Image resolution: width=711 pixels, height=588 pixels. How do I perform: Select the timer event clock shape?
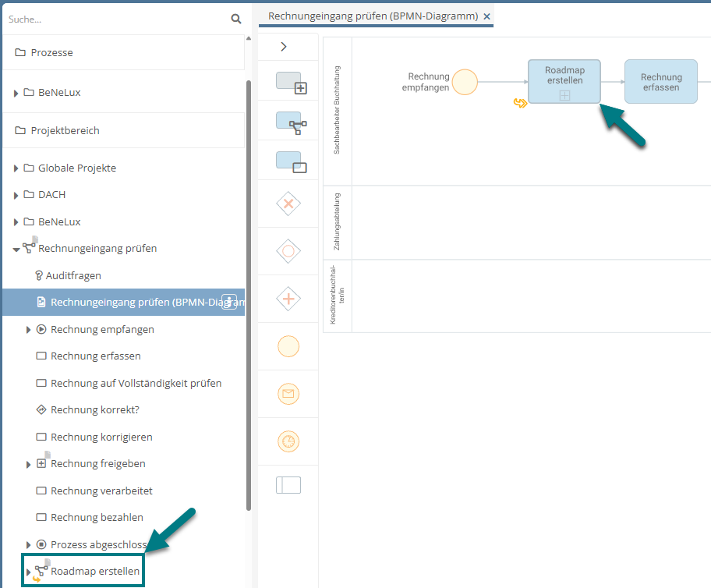click(288, 441)
